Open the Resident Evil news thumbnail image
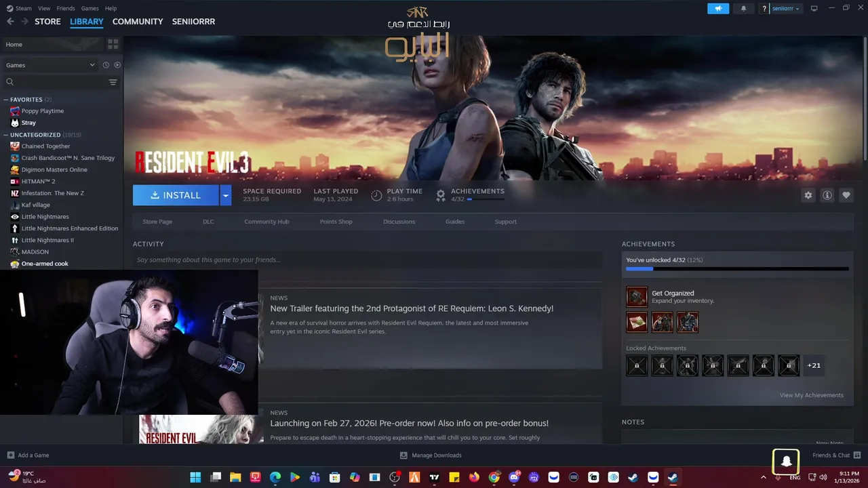Viewport: 868px width, 488px height. click(x=201, y=429)
